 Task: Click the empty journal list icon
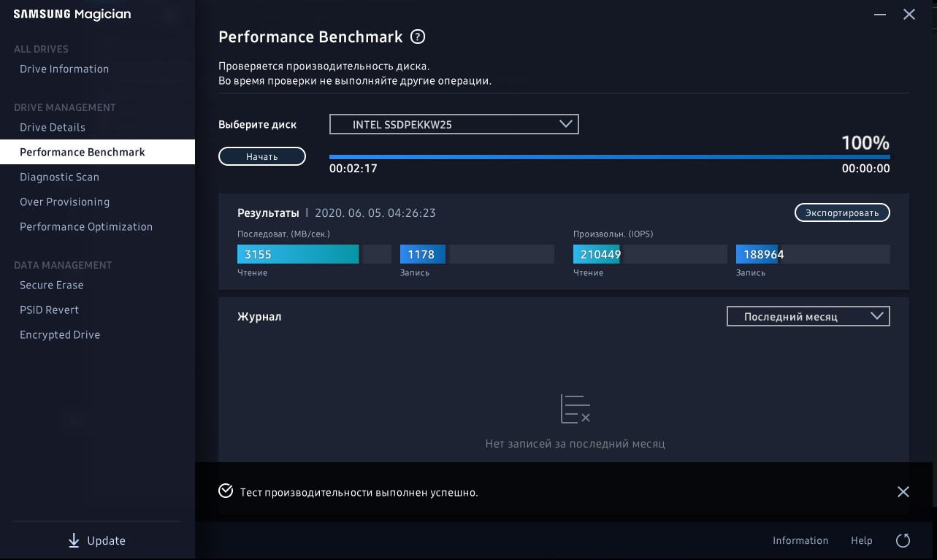(x=575, y=409)
